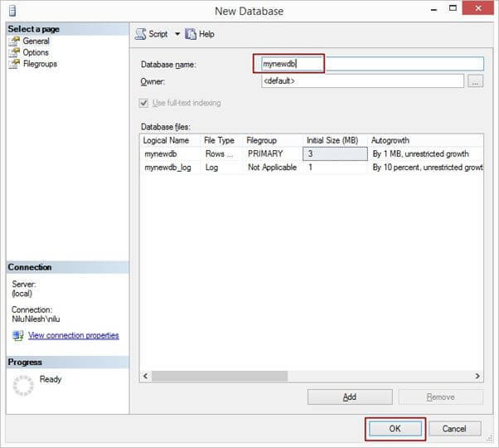The image size is (499, 448).
Task: Maximize the New Database window
Action: tap(453, 8)
